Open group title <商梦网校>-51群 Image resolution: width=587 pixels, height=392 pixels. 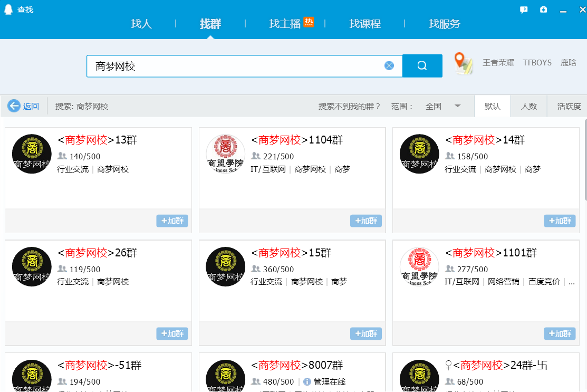click(100, 365)
